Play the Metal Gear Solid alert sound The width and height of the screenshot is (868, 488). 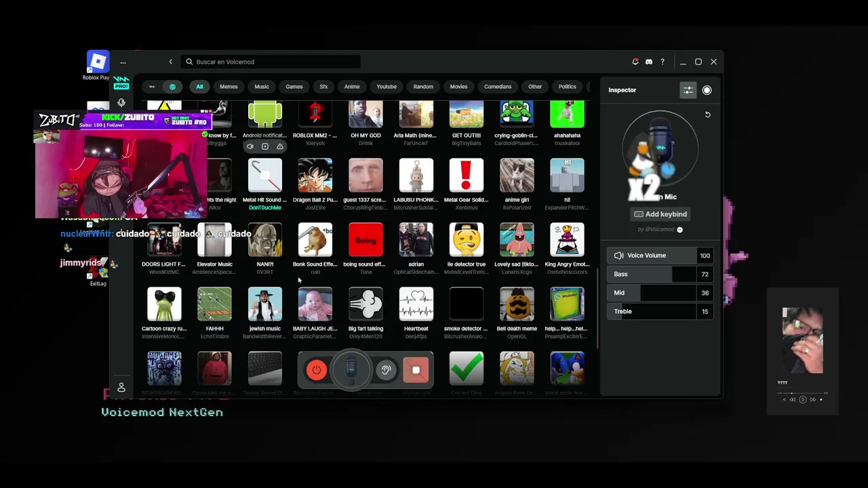[467, 176]
